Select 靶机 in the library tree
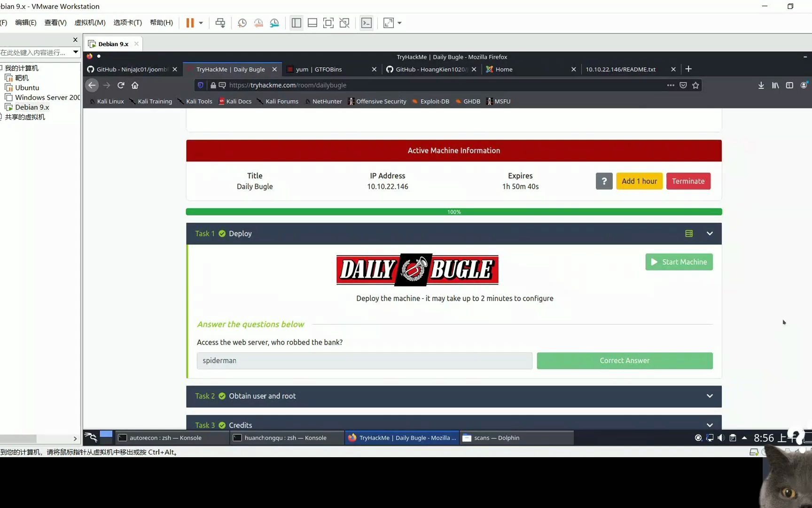 [22, 78]
